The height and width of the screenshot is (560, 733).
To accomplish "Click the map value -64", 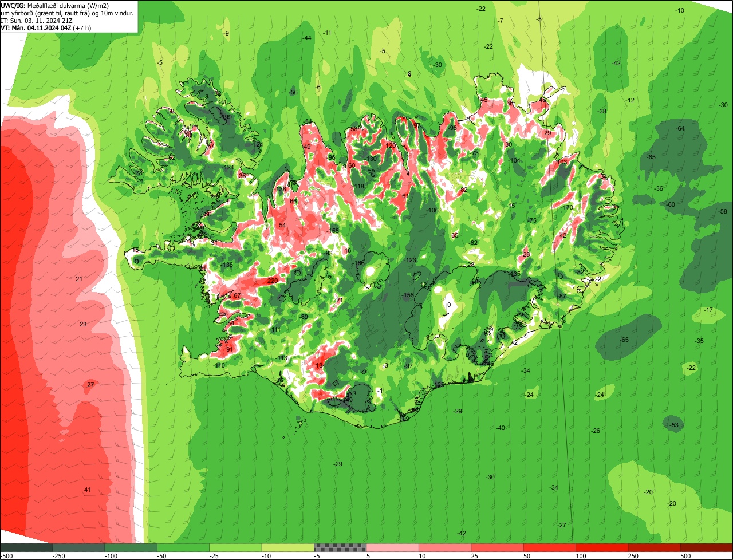I will tap(680, 128).
